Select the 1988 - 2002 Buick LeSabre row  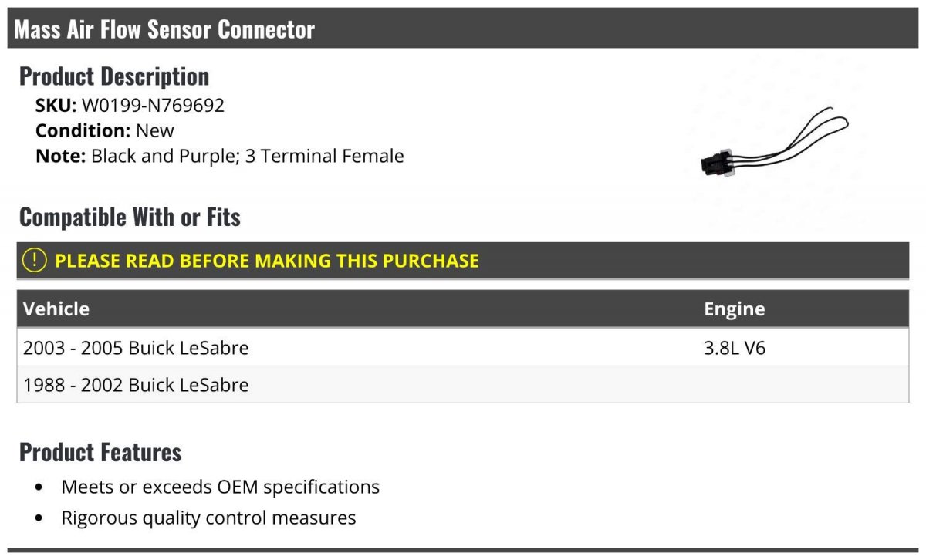coord(463,385)
